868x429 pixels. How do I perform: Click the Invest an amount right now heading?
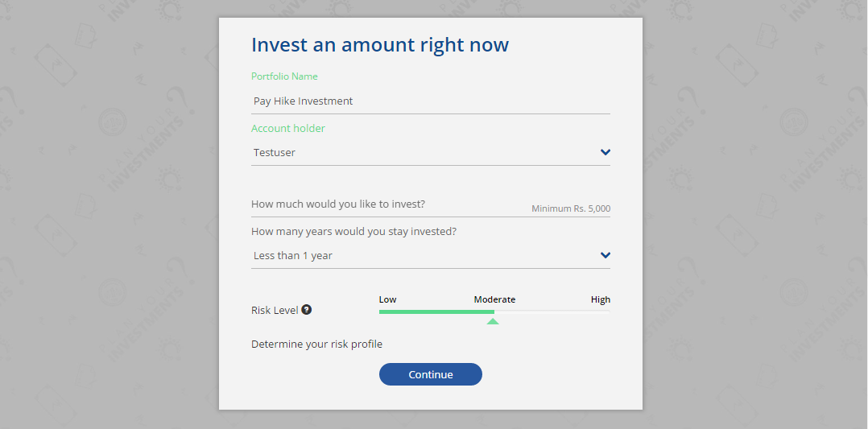click(380, 45)
